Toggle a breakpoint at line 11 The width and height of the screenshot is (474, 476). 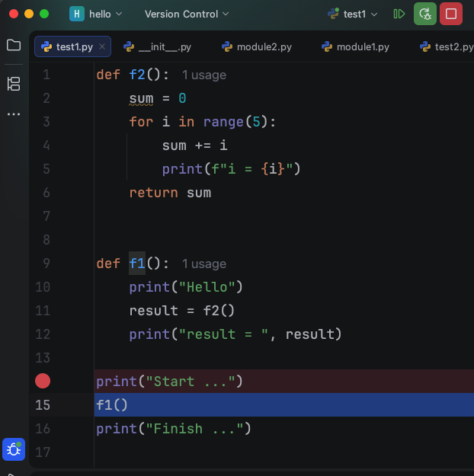43,311
